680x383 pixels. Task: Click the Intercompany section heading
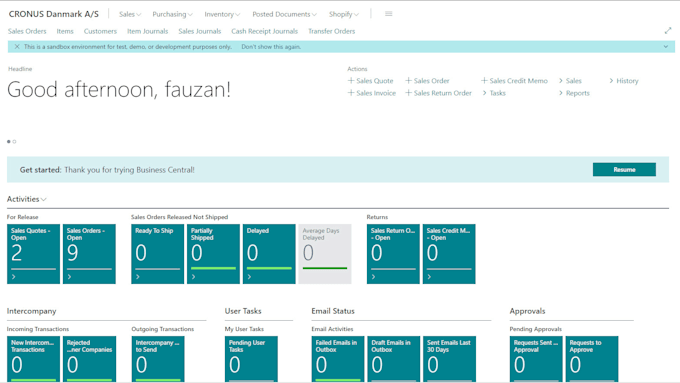(32, 311)
